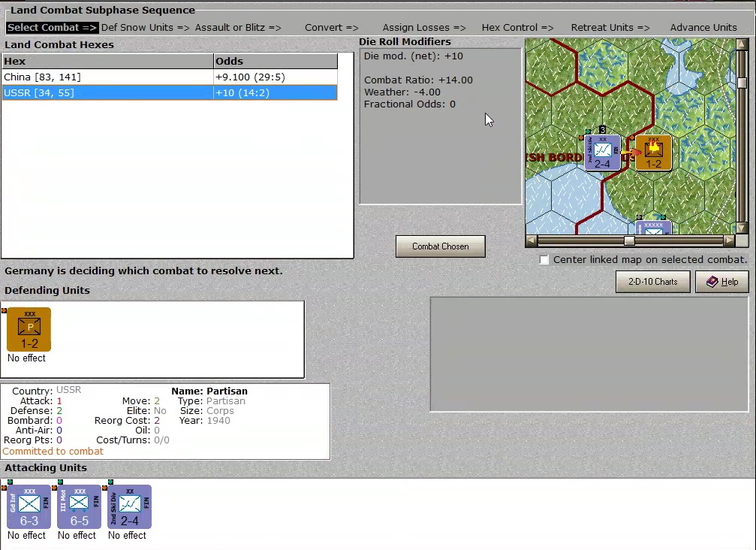Click the book icon on Help button
756x550 pixels.
coord(712,282)
